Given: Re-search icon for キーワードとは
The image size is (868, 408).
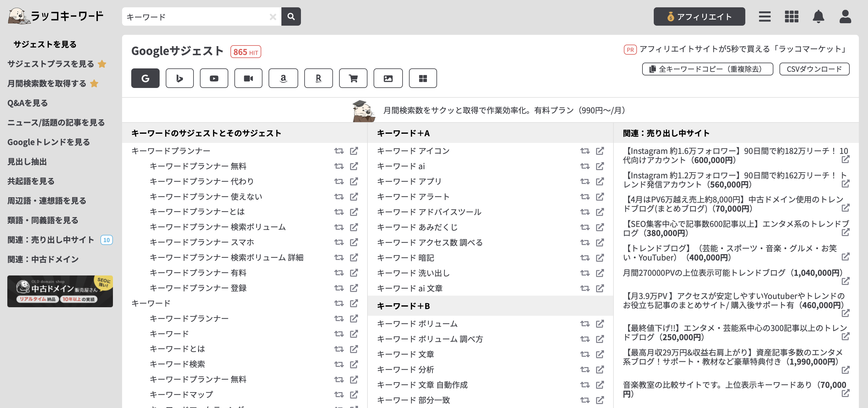Looking at the screenshot, I should pos(339,349).
